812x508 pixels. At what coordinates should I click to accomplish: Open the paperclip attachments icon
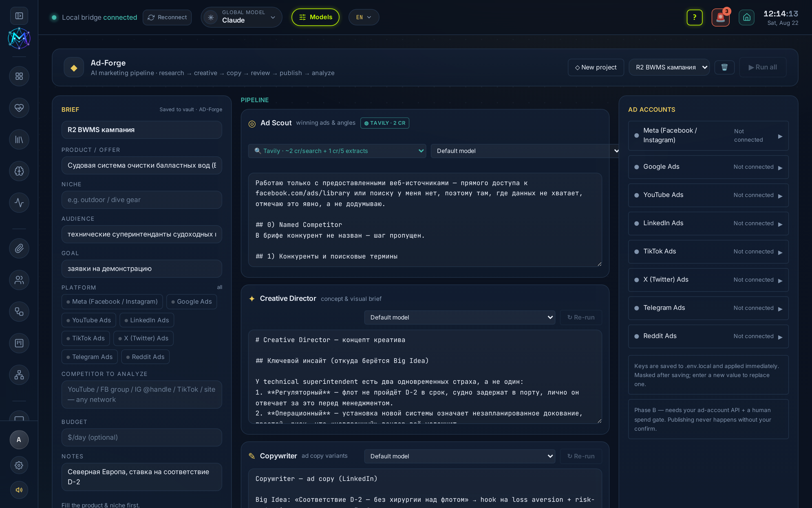click(19, 248)
